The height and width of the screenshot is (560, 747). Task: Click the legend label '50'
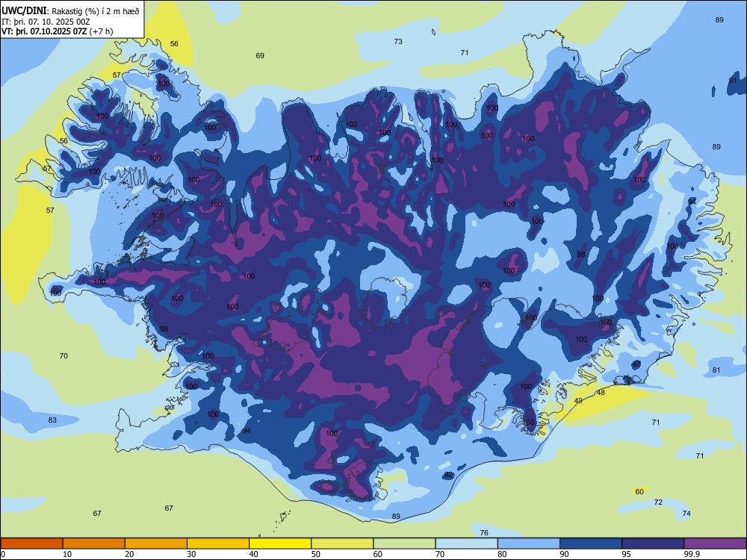[316, 554]
